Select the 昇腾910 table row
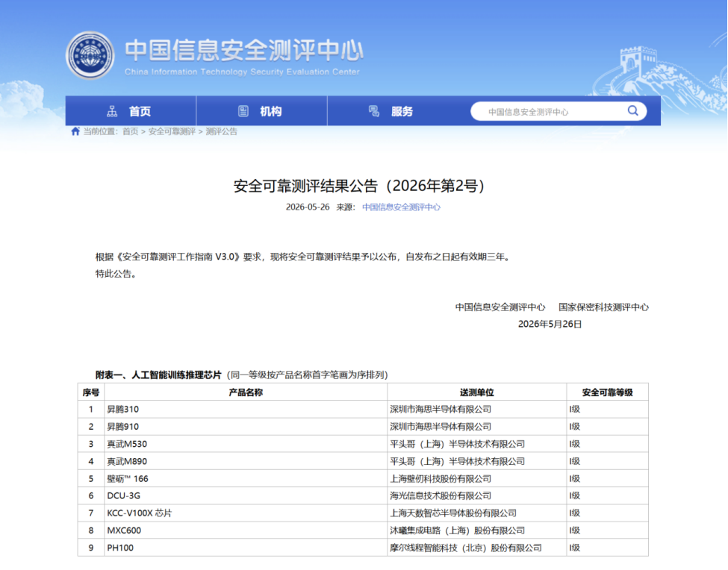Screen dimensions: 728x570 click(x=363, y=427)
